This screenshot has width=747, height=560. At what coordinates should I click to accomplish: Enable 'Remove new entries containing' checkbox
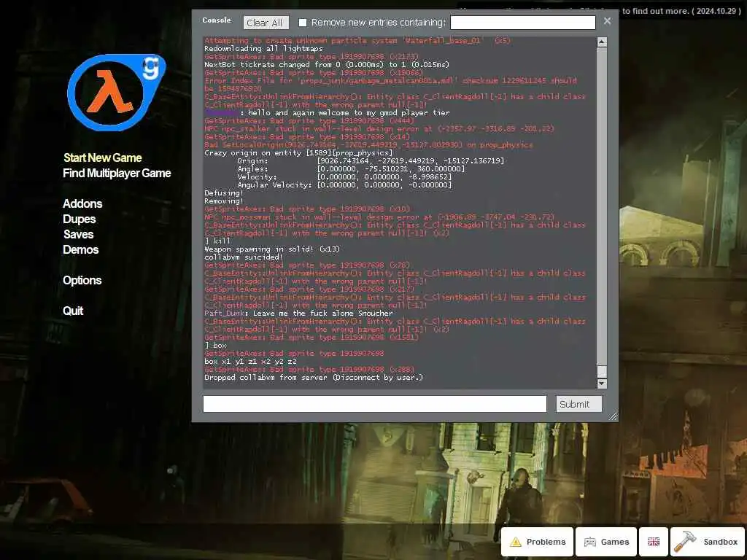[303, 23]
